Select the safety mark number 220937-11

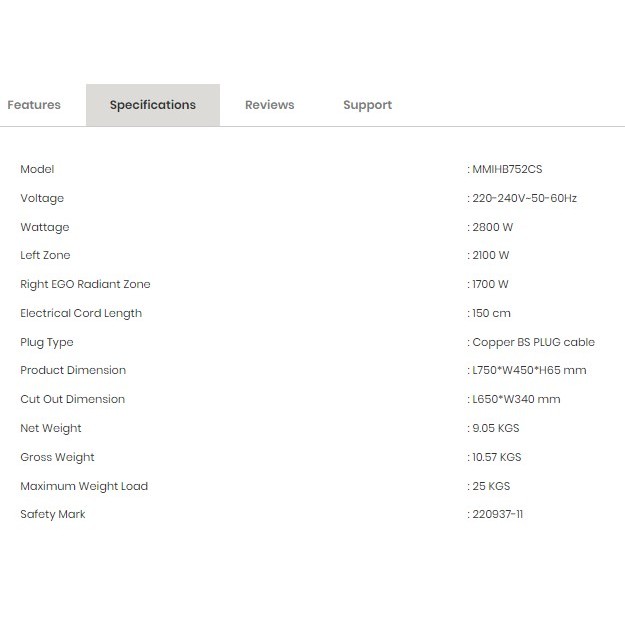(x=497, y=515)
